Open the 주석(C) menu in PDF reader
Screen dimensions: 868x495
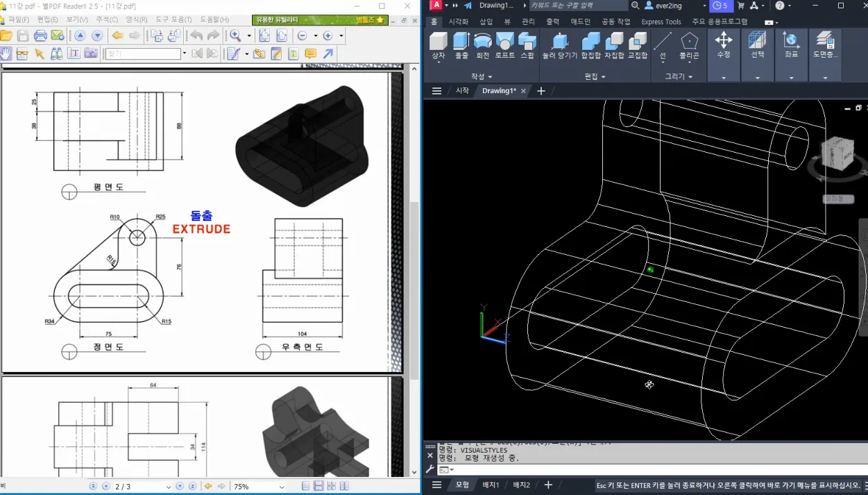coord(107,19)
